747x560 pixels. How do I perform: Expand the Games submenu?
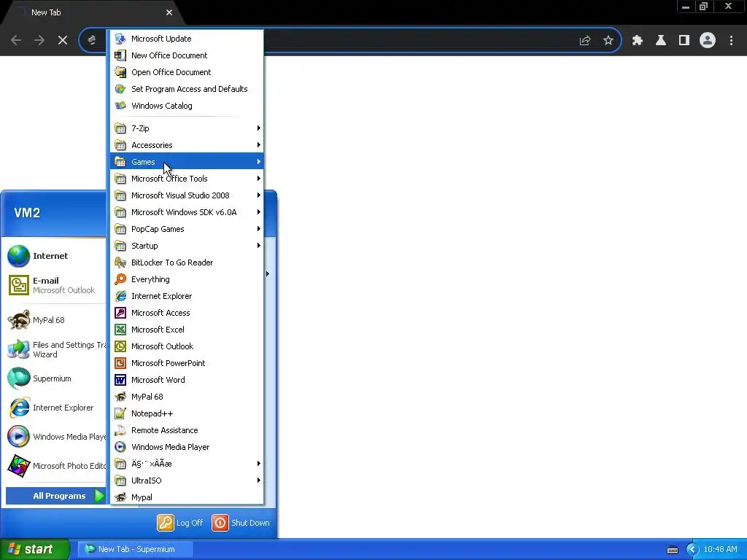(187, 161)
